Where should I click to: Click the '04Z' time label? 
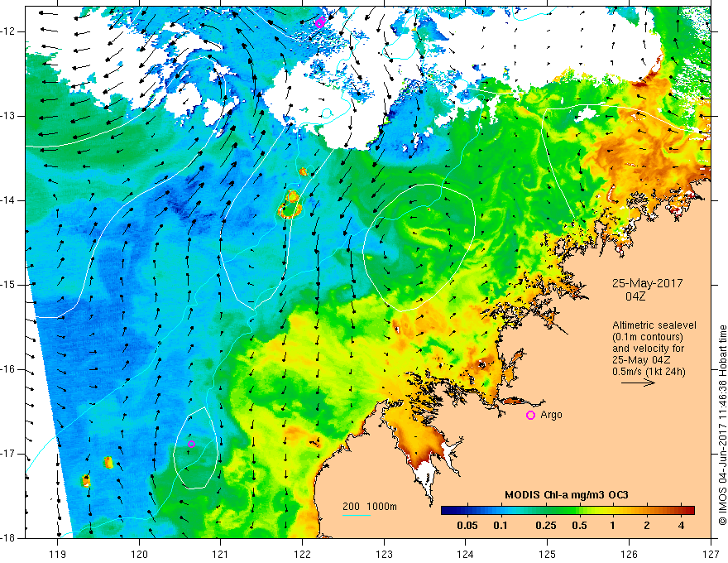[x=635, y=296]
